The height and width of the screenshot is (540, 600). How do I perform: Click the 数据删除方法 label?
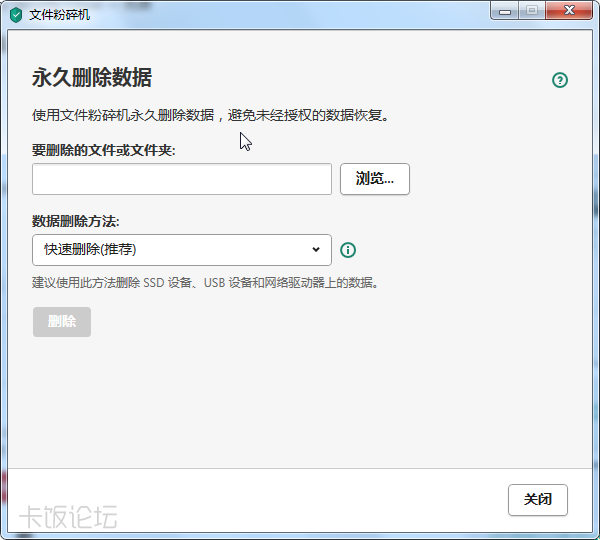pyautogui.click(x=76, y=221)
